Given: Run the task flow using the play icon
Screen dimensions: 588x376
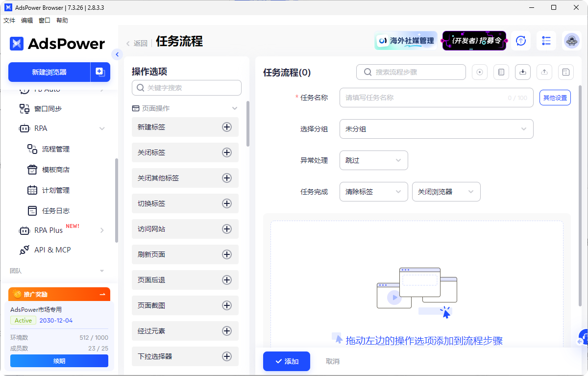Looking at the screenshot, I should (479, 72).
